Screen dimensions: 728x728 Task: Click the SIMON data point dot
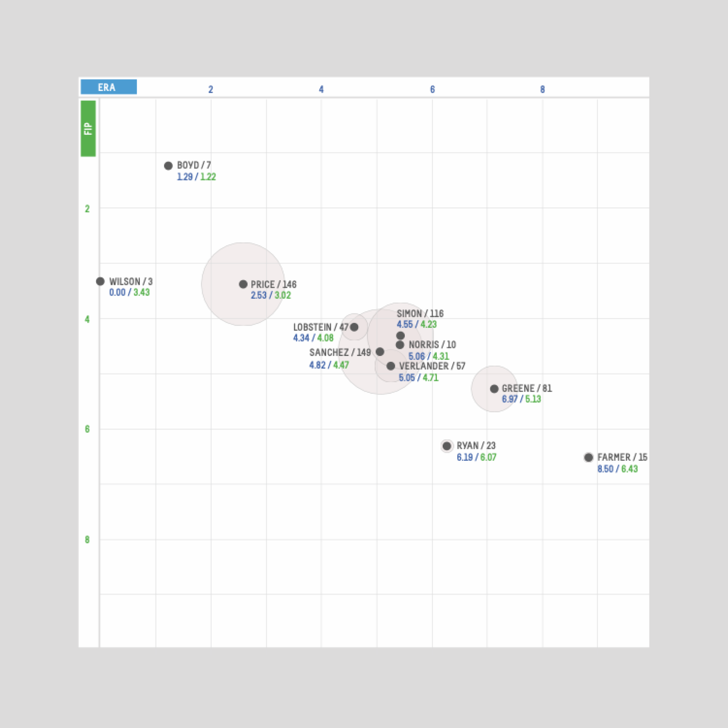[400, 336]
